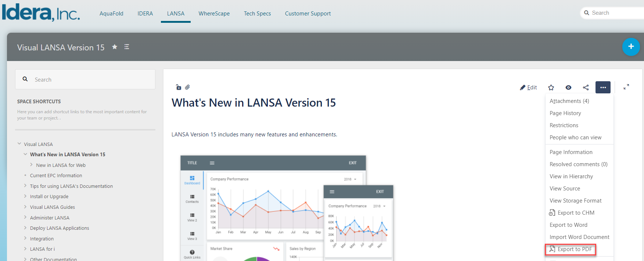Screen dimensions: 644x261
Task: Open the WhereScape navigation item
Action: coord(214,14)
